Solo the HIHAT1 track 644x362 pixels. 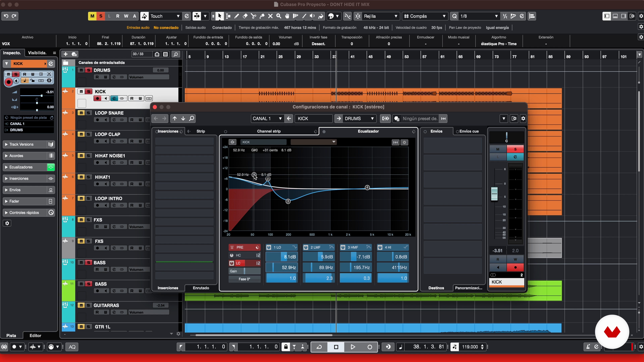pos(89,177)
